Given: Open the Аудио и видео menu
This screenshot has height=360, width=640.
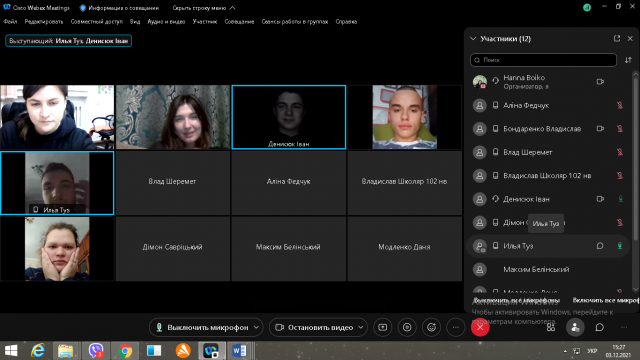Looking at the screenshot, I should pyautogui.click(x=166, y=22).
